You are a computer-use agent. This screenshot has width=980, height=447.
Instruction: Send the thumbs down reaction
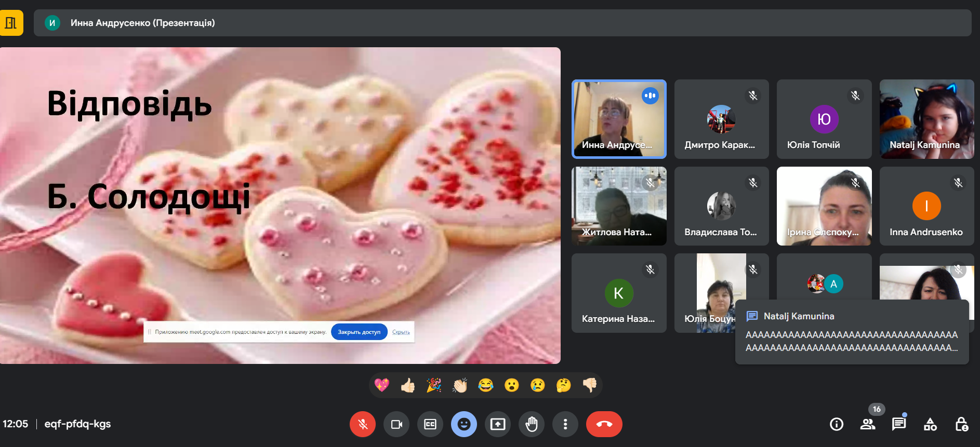(590, 385)
